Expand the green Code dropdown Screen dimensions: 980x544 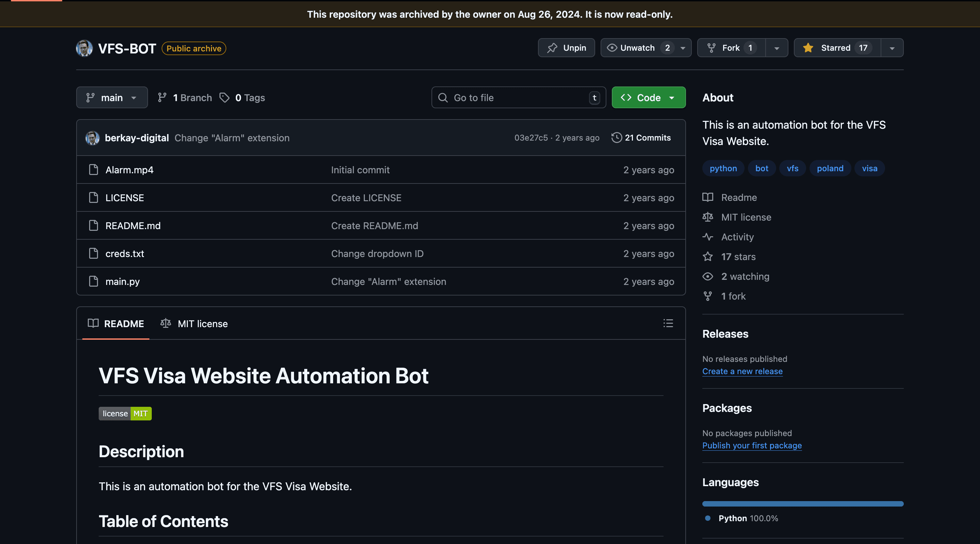(x=671, y=97)
